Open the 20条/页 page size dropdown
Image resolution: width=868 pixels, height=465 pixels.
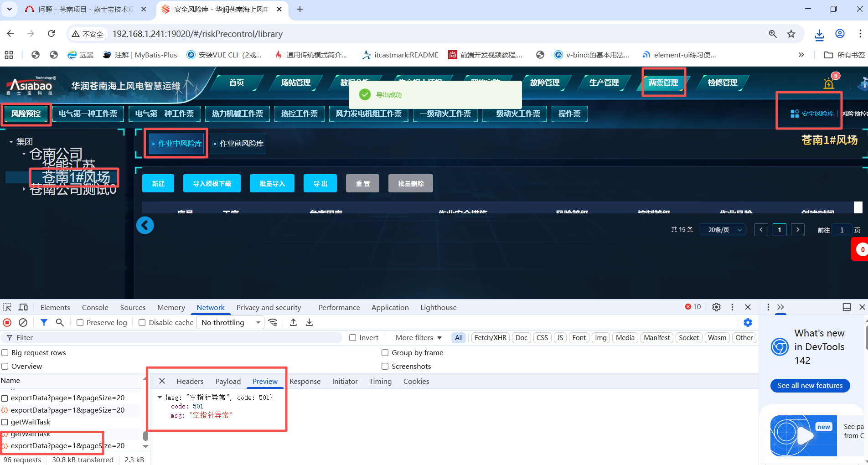point(724,230)
